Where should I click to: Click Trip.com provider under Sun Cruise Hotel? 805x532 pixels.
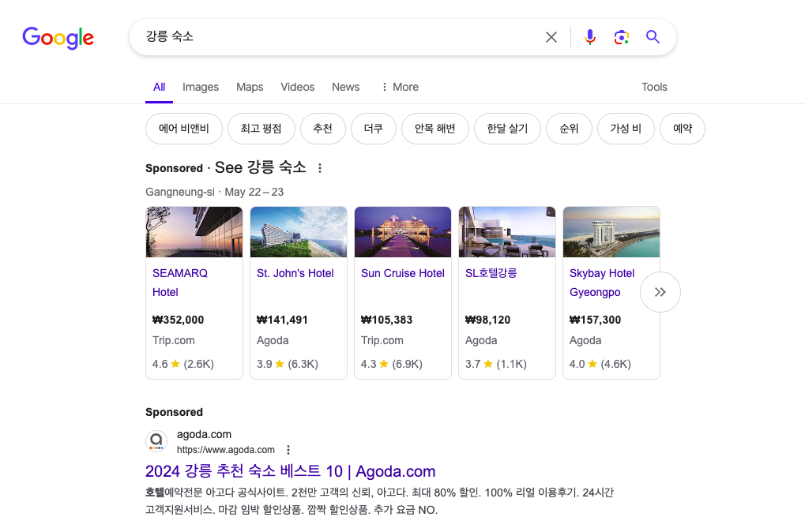coord(382,341)
